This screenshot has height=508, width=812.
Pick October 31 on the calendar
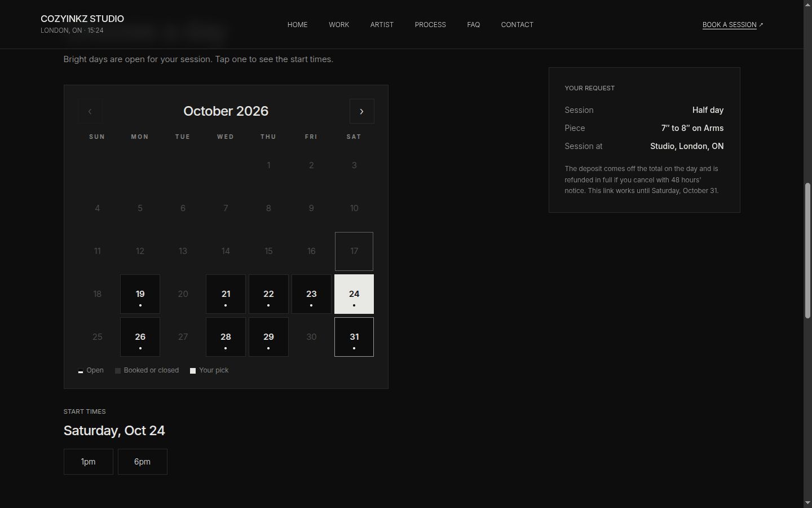354,337
